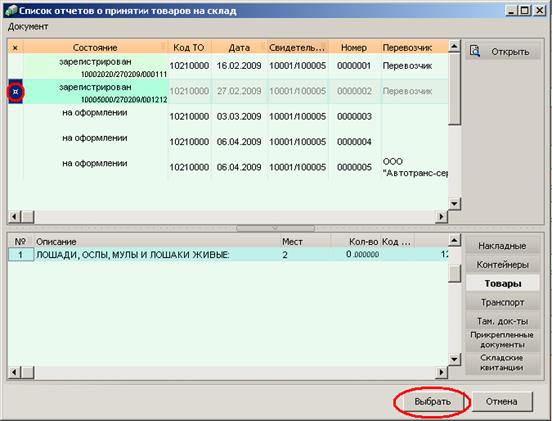Switch to the Накладные tab
This screenshot has height=421, width=552.
(502, 246)
